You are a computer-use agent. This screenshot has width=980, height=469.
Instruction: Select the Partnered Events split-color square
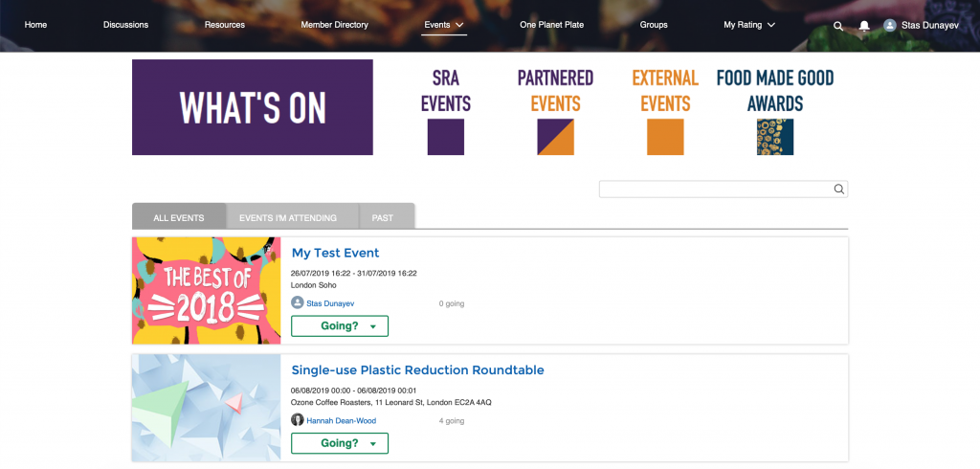[x=555, y=137]
